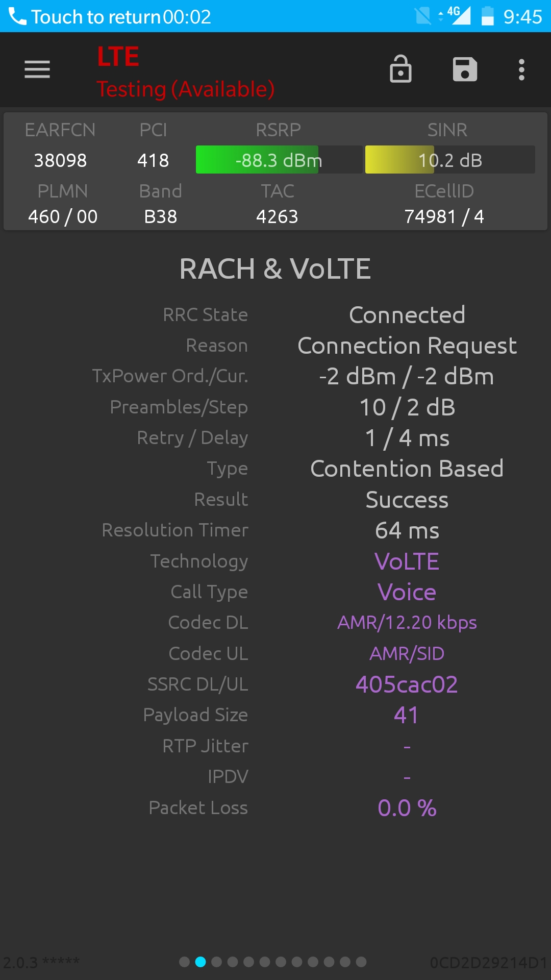
Task: Tap the VoLTE technology value
Action: click(407, 561)
